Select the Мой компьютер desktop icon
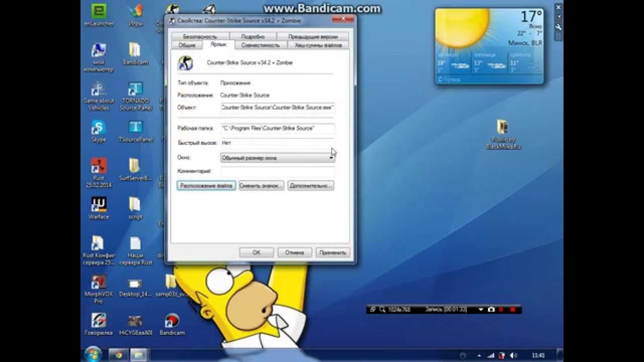The height and width of the screenshot is (362, 644). [x=99, y=57]
